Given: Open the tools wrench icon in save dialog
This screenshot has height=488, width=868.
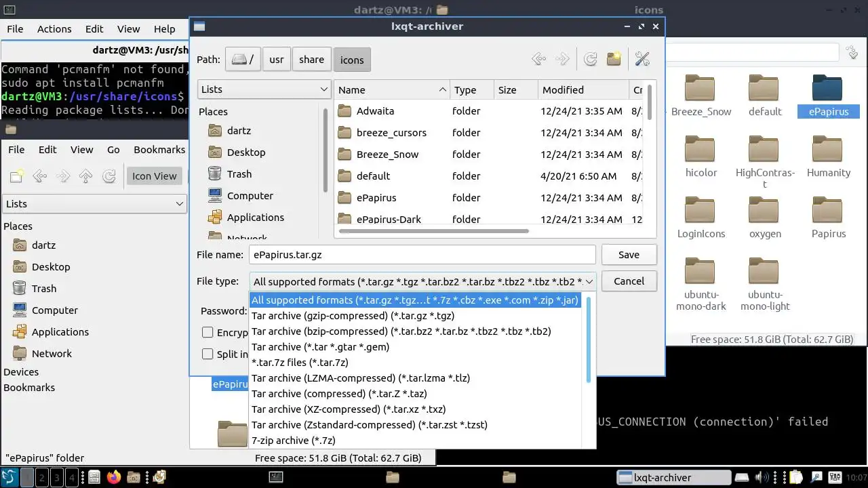Looking at the screenshot, I should tap(643, 60).
